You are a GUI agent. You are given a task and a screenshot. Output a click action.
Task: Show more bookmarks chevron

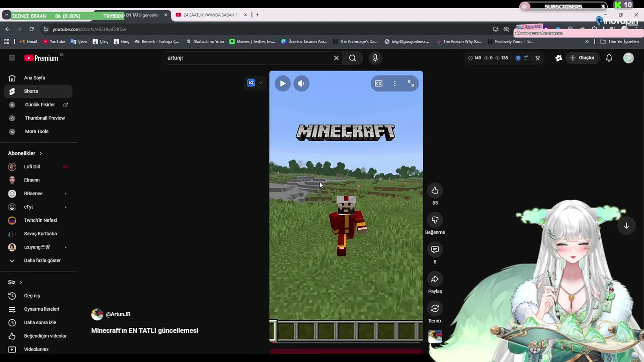[587, 42]
